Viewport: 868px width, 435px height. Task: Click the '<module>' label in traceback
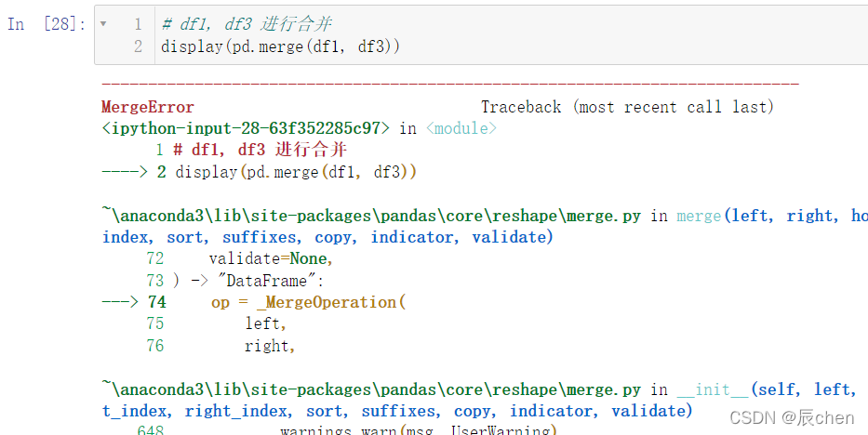click(461, 128)
